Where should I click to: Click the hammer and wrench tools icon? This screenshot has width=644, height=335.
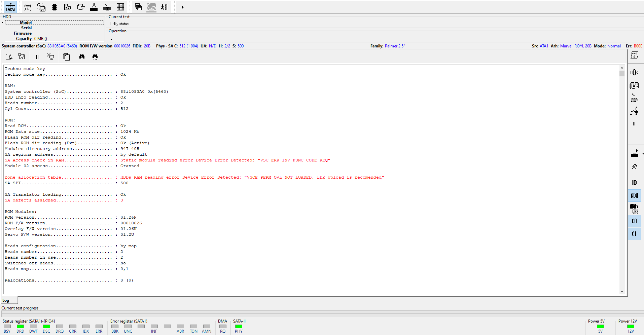tap(634, 166)
